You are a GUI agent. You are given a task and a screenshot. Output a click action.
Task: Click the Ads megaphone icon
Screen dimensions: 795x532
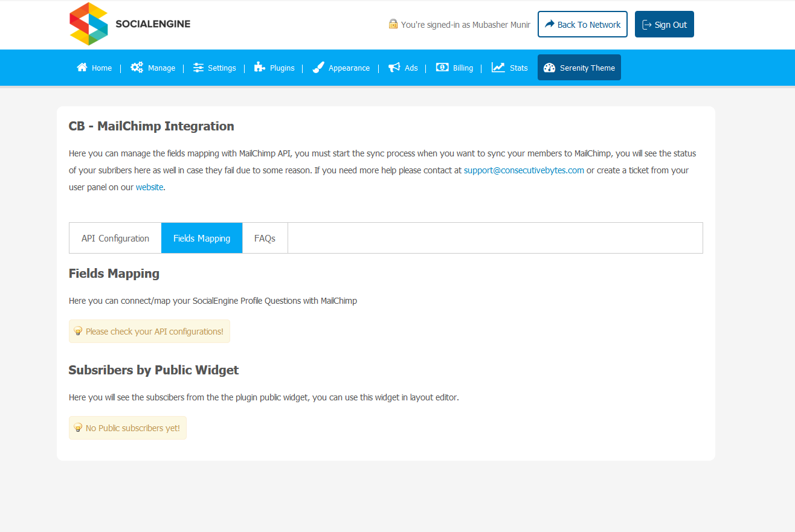394,68
